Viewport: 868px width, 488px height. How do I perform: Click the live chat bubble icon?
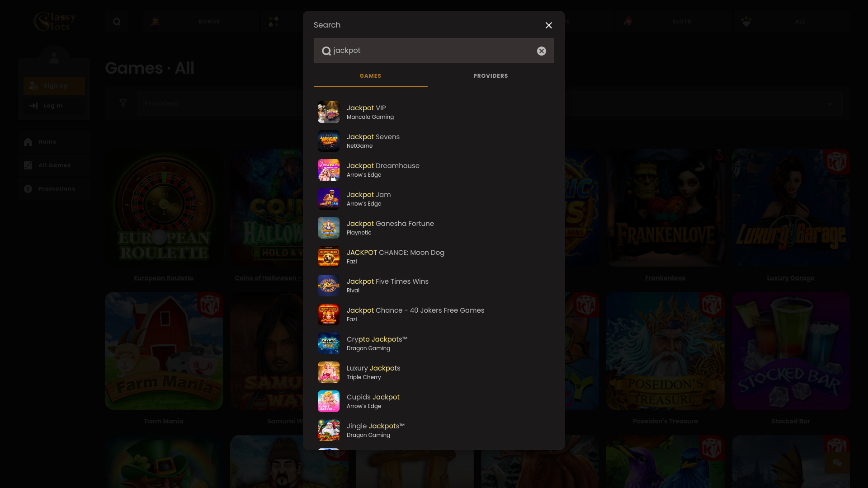[837, 462]
